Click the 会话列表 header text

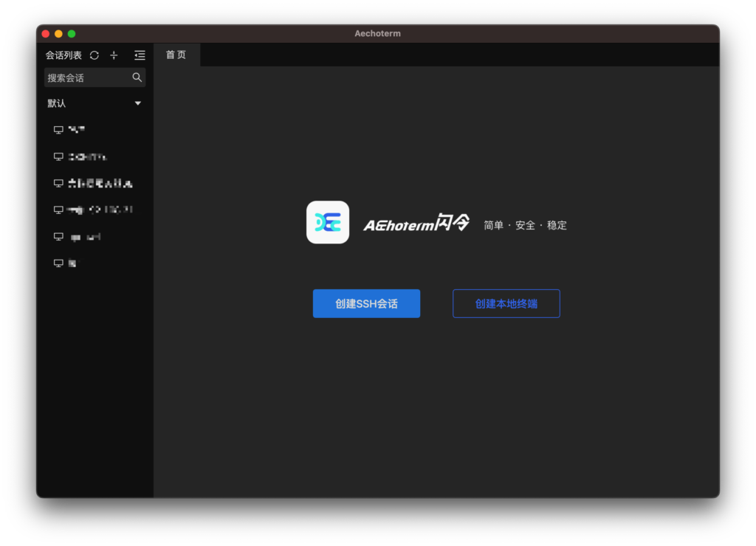click(63, 55)
